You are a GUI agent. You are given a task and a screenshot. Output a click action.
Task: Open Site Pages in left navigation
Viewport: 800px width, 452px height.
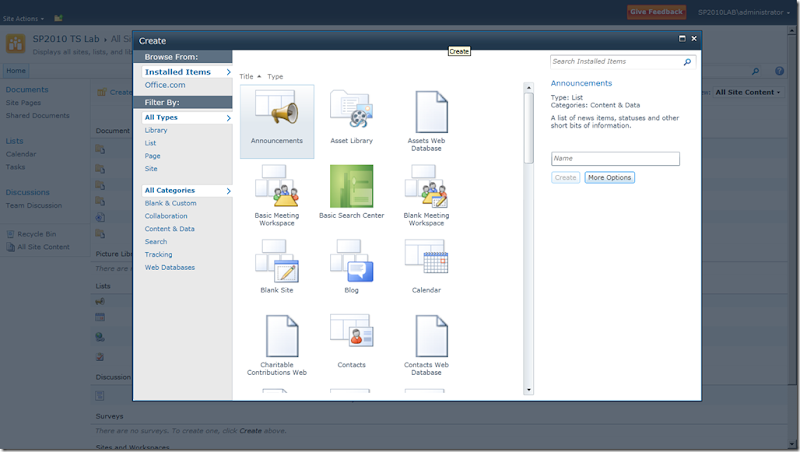23,103
